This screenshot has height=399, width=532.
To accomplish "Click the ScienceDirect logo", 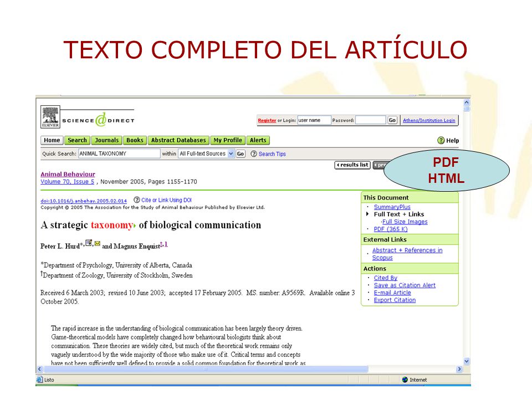I will (98, 120).
